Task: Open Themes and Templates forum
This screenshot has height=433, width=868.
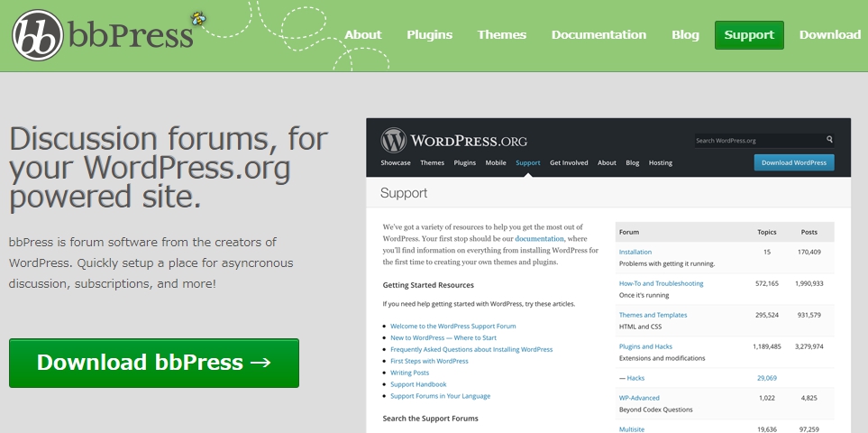Action: point(653,315)
